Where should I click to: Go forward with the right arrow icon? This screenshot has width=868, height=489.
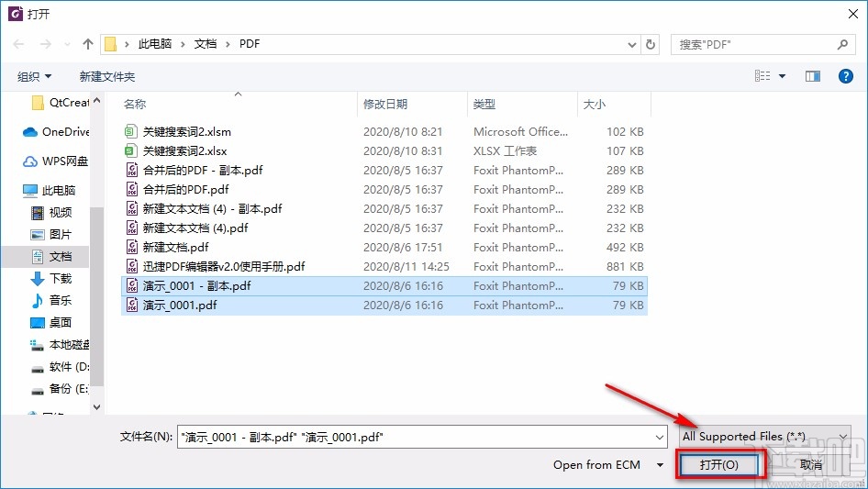pos(45,44)
